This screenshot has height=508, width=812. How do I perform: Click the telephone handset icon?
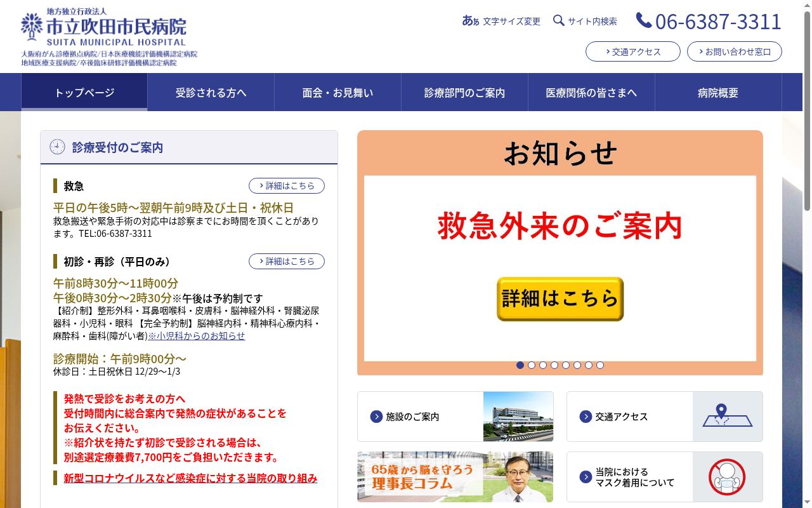[x=644, y=21]
